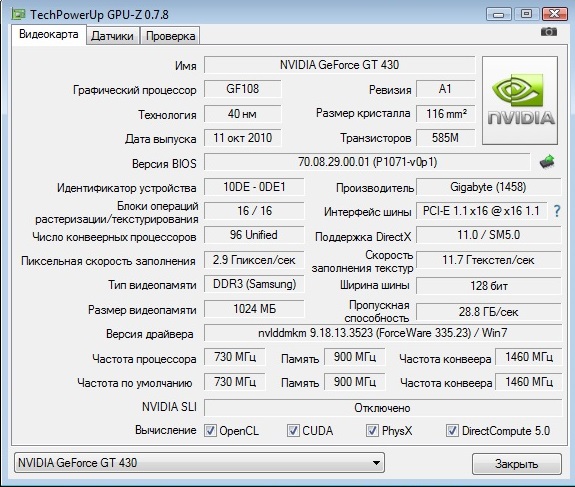This screenshot has width=575, height=487.
Task: Select the revision value A1
Action: point(446,89)
